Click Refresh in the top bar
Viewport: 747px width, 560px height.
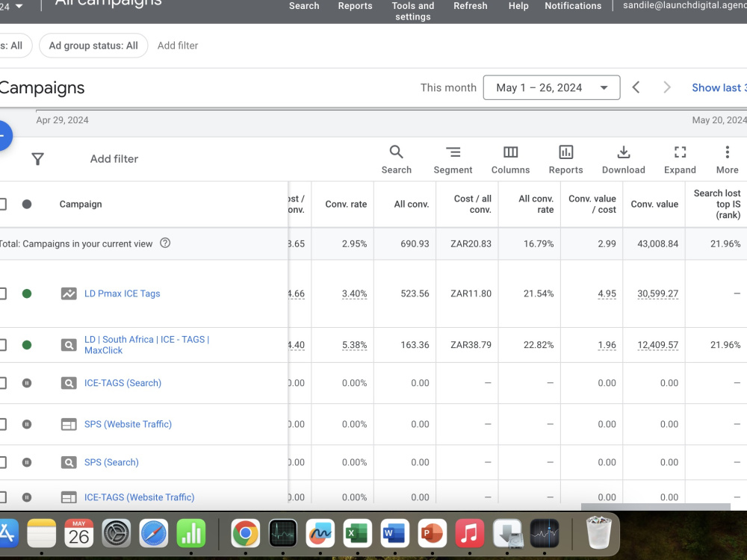tap(470, 6)
